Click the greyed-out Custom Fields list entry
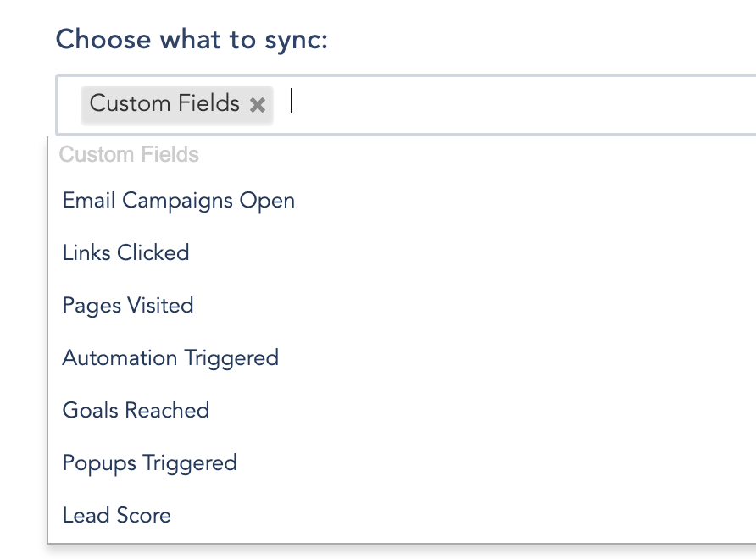 coord(129,155)
